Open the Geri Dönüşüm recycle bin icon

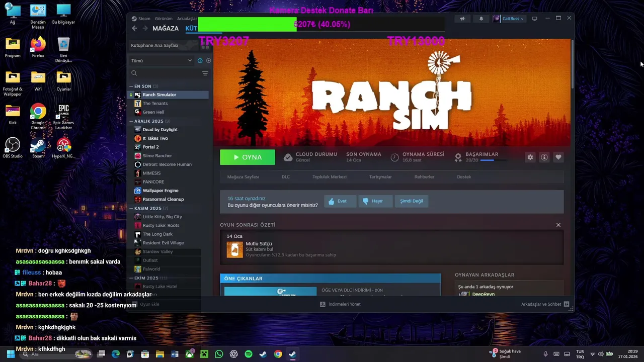point(63,50)
